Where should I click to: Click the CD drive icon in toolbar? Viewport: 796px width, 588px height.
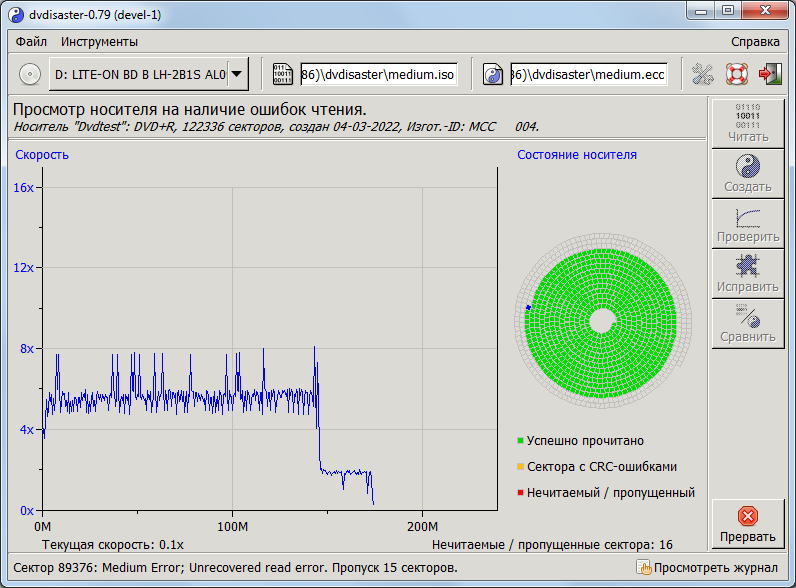(30, 74)
